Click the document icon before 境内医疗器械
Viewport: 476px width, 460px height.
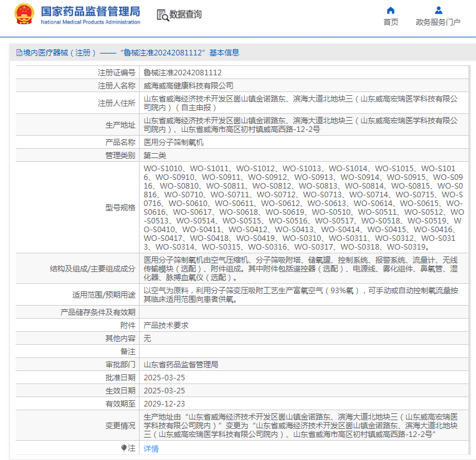(19, 53)
